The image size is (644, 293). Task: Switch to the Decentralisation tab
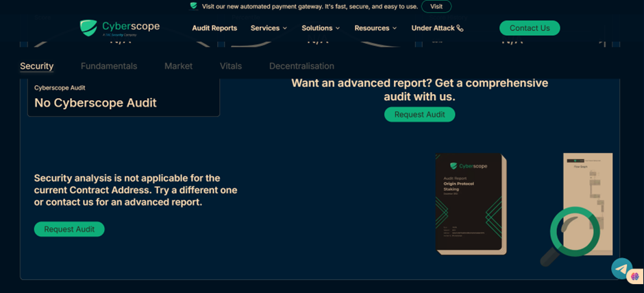click(x=301, y=67)
